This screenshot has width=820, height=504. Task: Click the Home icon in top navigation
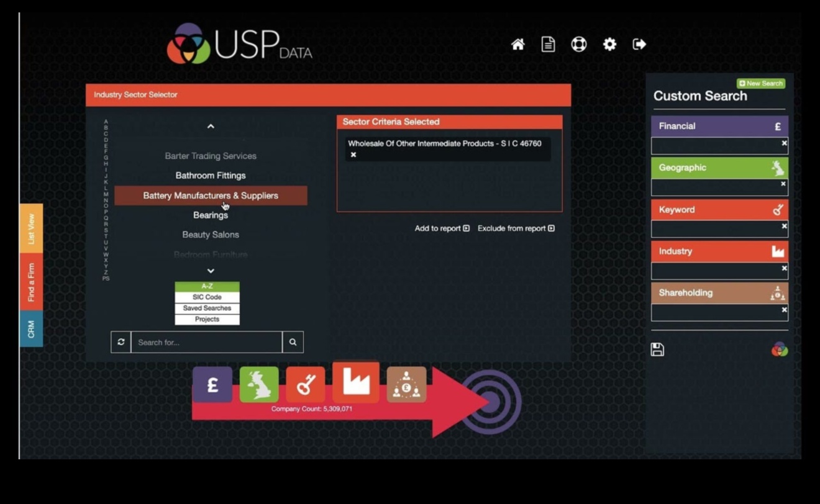[x=517, y=44]
